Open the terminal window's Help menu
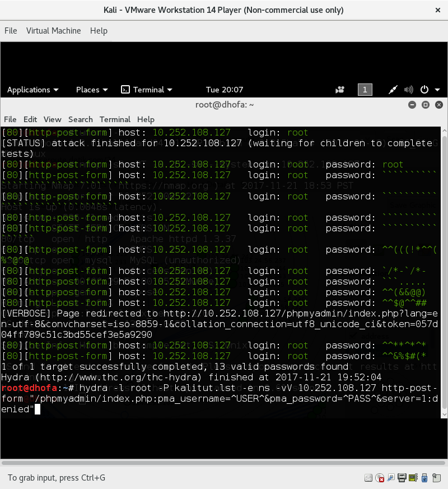This screenshot has width=448, height=489. pyautogui.click(x=146, y=119)
